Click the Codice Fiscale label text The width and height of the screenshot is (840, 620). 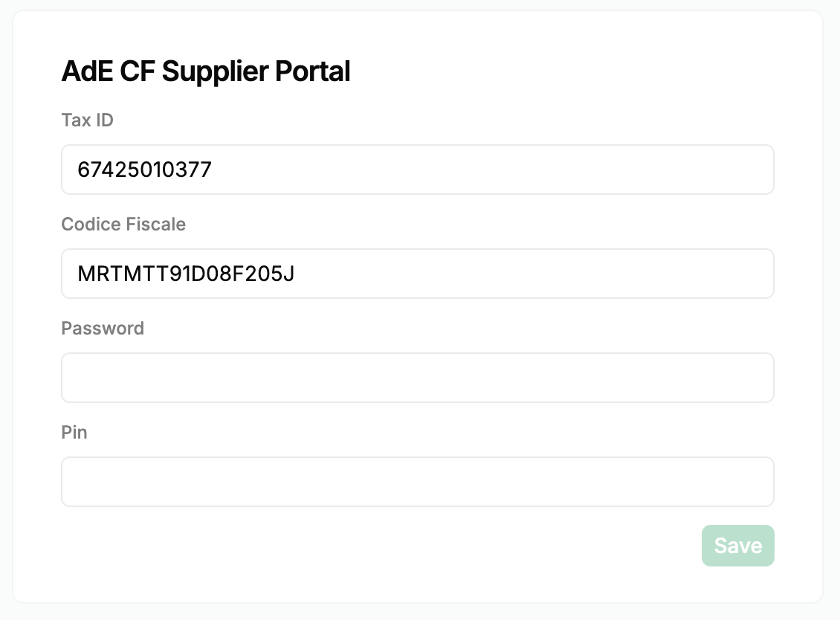pos(123,224)
